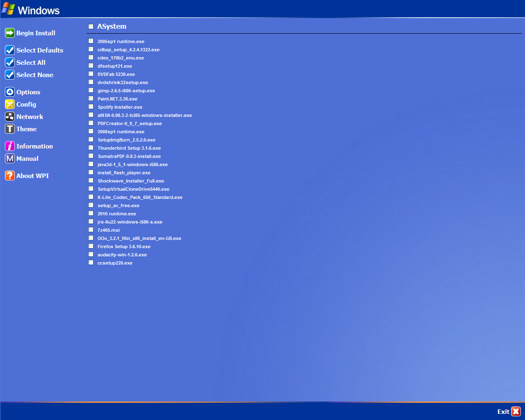Click the Select Defaults label

click(x=40, y=50)
